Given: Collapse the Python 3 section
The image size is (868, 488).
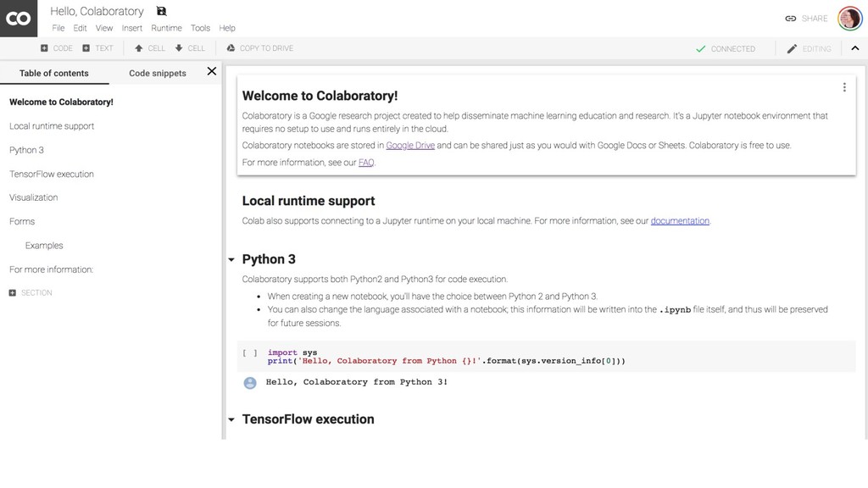Looking at the screenshot, I should point(231,259).
